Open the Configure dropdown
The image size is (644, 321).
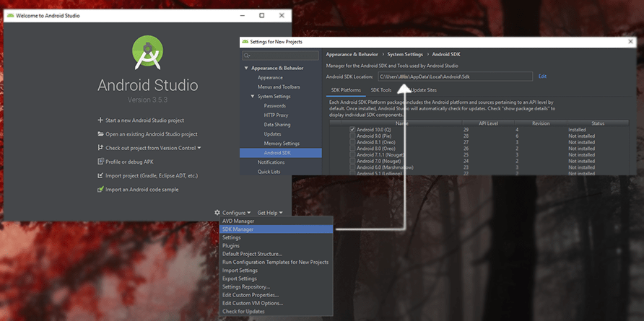[x=236, y=213]
